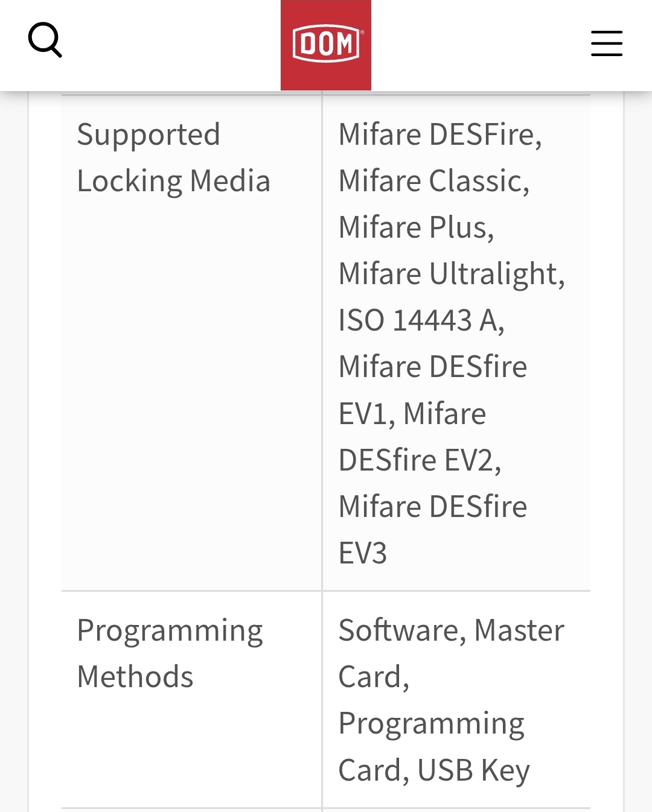Select the DESfire EV2 text

[x=420, y=460]
